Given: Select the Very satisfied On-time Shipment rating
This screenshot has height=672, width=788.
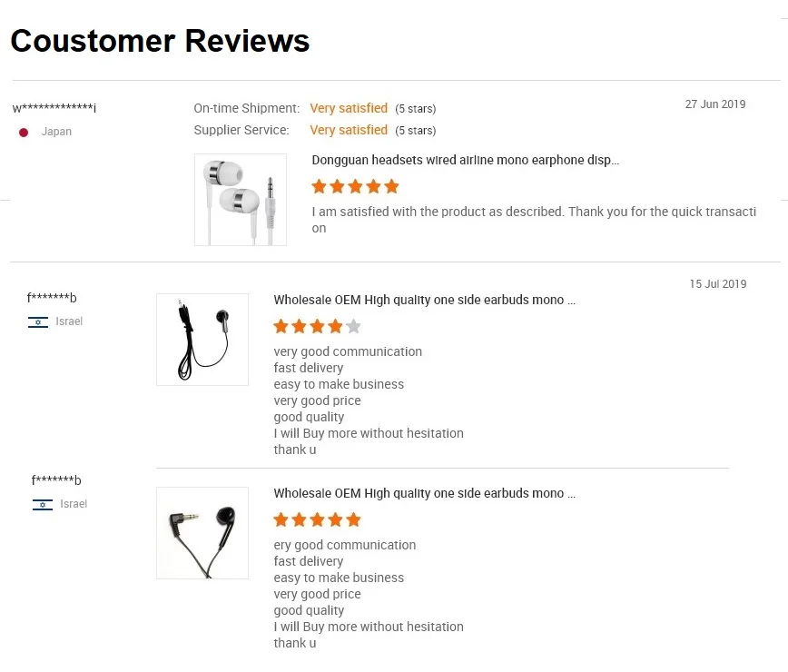Looking at the screenshot, I should pyautogui.click(x=349, y=107).
